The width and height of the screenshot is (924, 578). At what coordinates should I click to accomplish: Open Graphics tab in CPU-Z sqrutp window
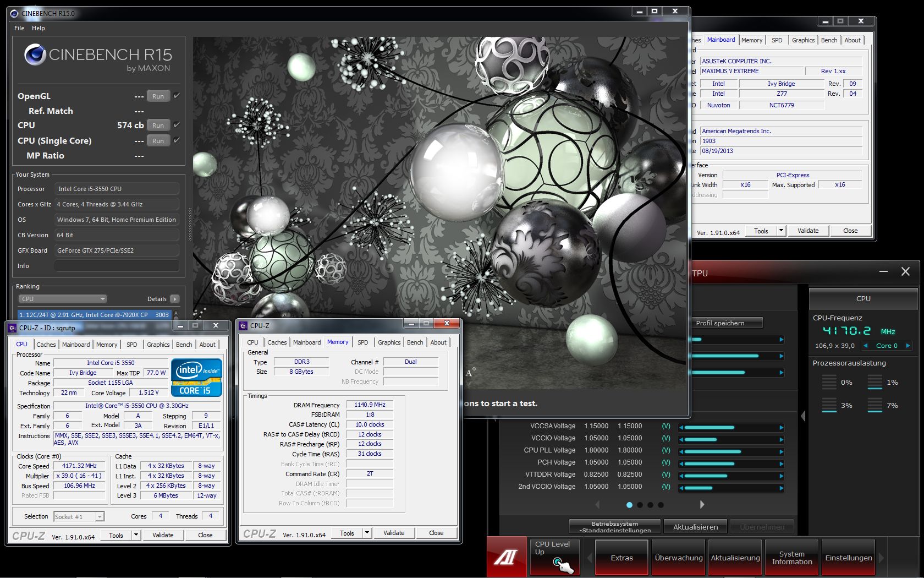click(158, 345)
